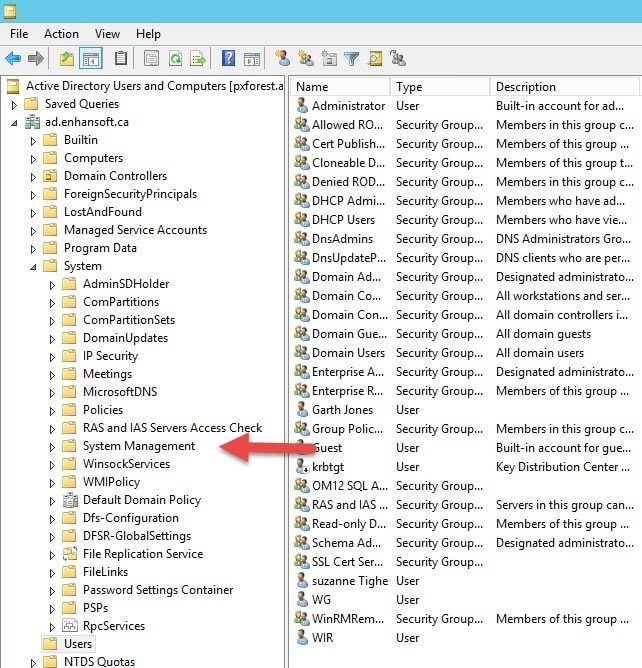Screen dimensions: 642x668
Task: Open the View menu
Action: click(x=107, y=34)
